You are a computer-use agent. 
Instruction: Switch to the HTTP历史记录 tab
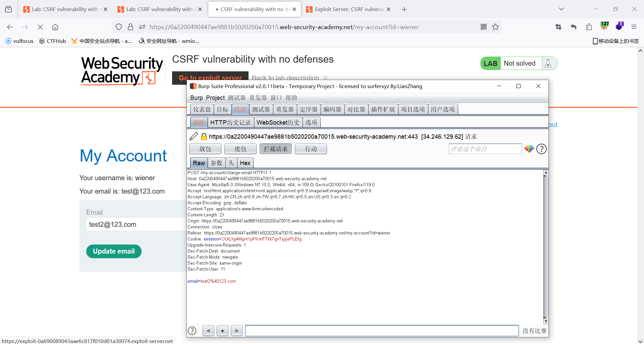click(x=231, y=122)
